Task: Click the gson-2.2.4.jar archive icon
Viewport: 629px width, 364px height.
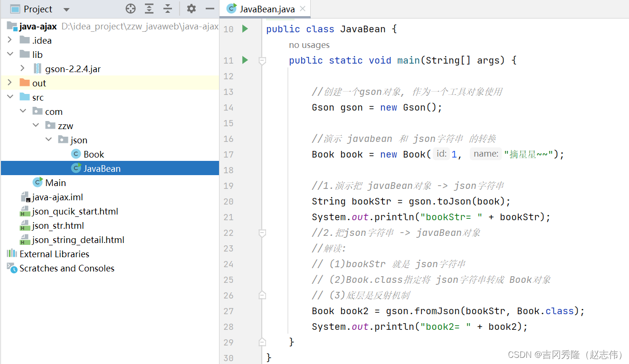Action: pos(38,69)
